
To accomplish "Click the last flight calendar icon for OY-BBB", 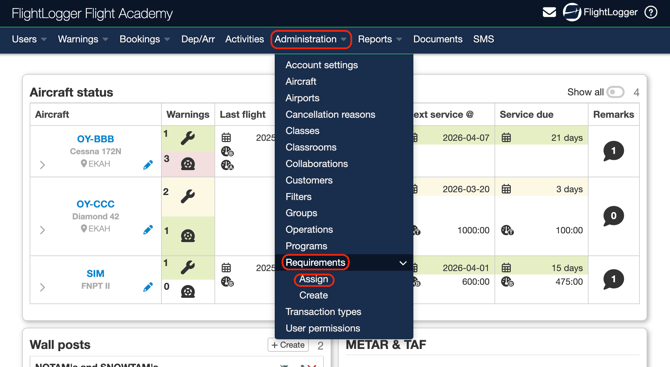I will (x=226, y=138).
